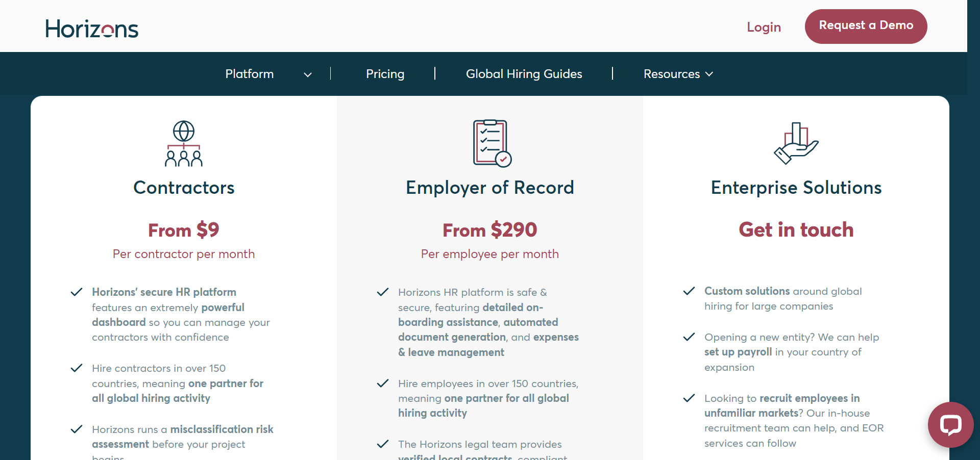
Task: Click the Login link
Action: (x=764, y=27)
